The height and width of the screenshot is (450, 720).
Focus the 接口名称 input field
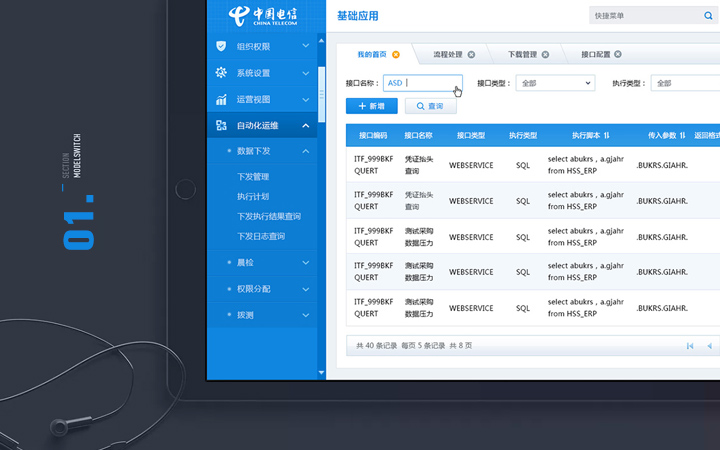(x=422, y=83)
